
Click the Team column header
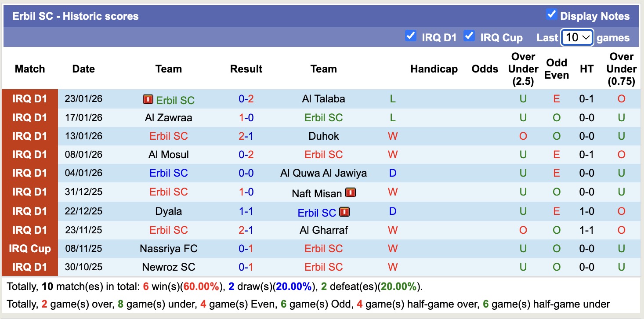coord(169,69)
